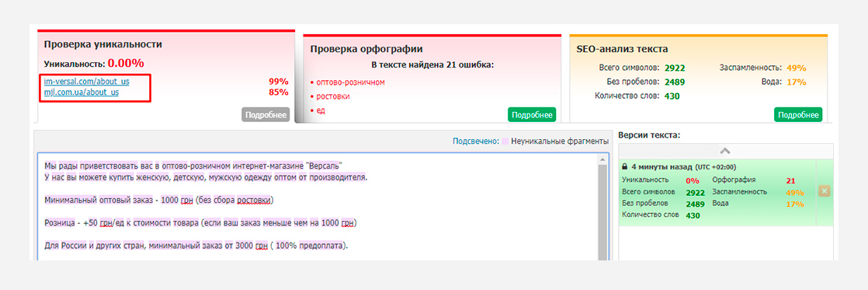Click the text line starting Минимальный оптовый заказ

pos(159,200)
